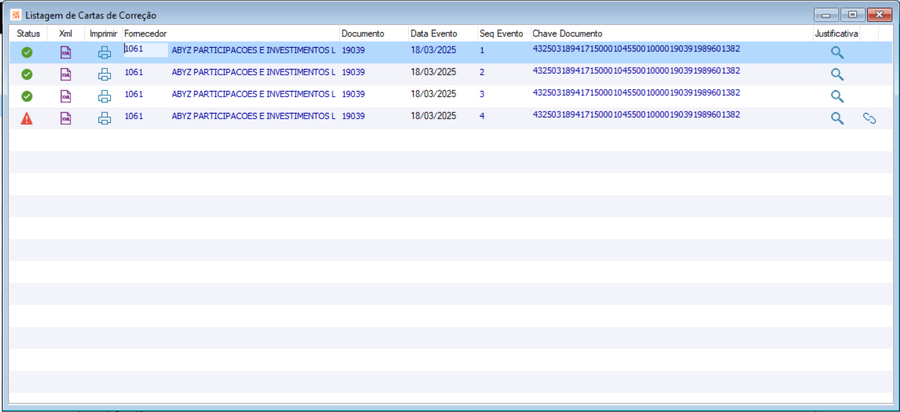The image size is (900, 412).
Task: Click the Chave Documento key in Seq Evento 3 row
Action: (x=636, y=92)
